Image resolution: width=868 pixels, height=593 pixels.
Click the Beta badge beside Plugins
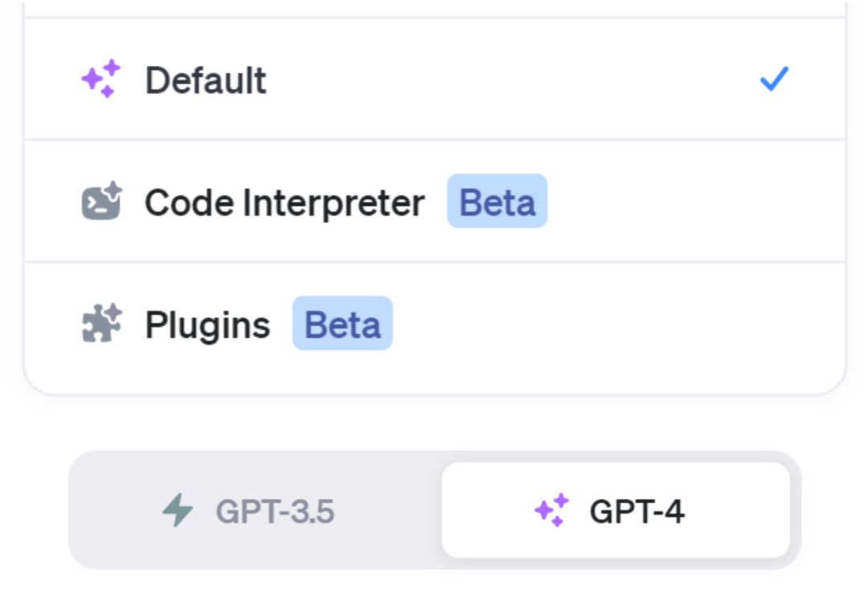pos(342,324)
